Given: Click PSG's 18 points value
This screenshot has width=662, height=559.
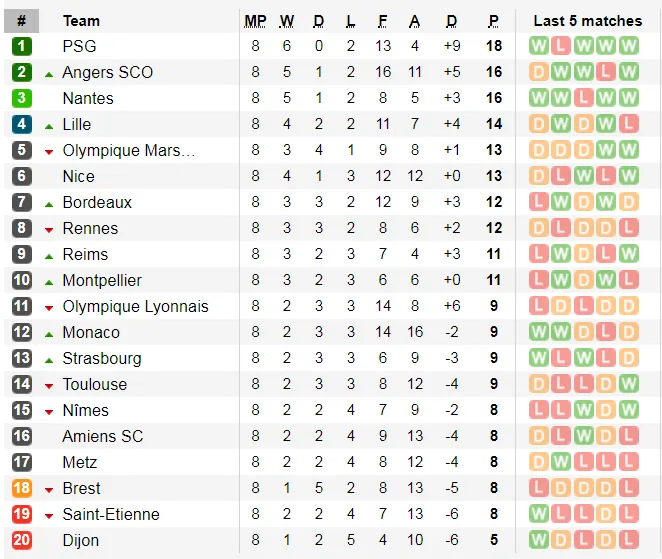Looking at the screenshot, I should [494, 46].
